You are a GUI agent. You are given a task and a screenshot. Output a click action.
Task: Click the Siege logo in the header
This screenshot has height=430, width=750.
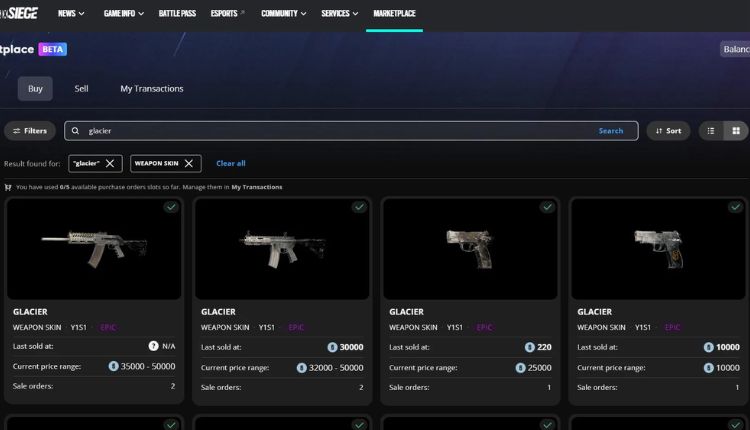[19, 13]
